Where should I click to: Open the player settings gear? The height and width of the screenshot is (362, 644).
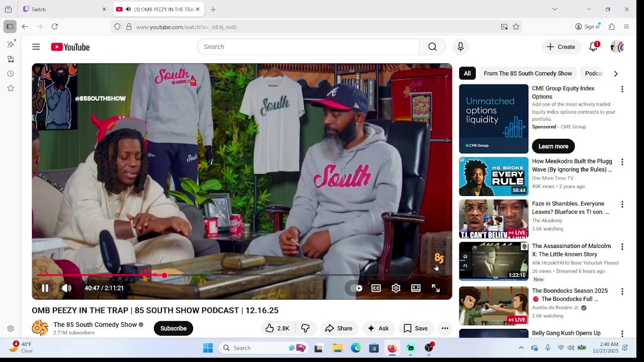point(396,288)
